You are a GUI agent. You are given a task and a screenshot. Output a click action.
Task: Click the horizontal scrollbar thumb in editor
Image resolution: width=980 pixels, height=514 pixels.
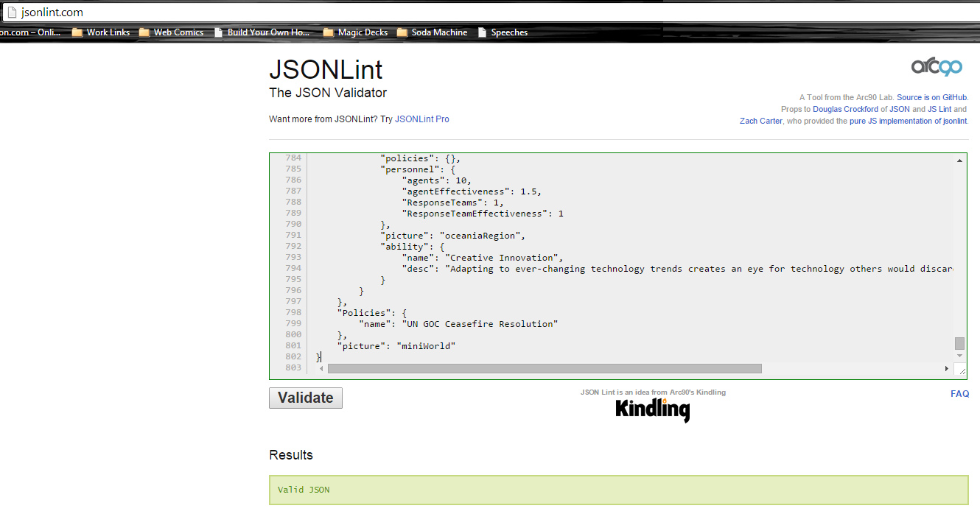tap(545, 368)
